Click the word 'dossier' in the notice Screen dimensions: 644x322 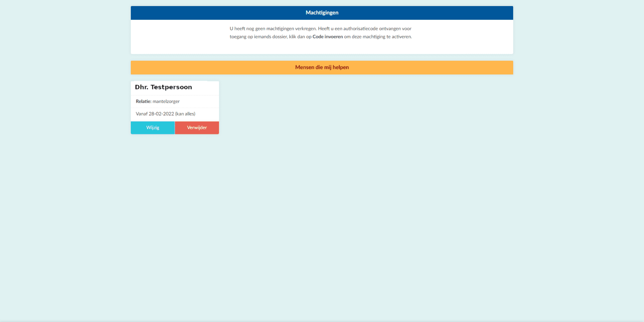280,37
